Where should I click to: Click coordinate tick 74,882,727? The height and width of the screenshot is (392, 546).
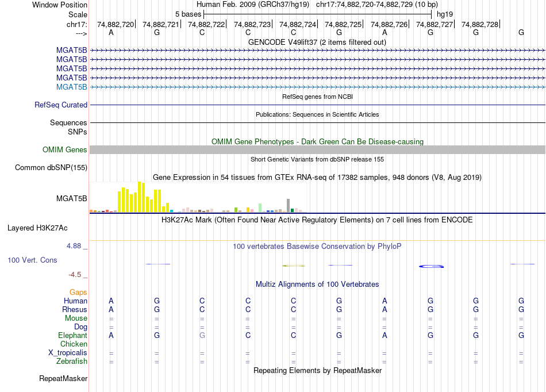(435, 24)
